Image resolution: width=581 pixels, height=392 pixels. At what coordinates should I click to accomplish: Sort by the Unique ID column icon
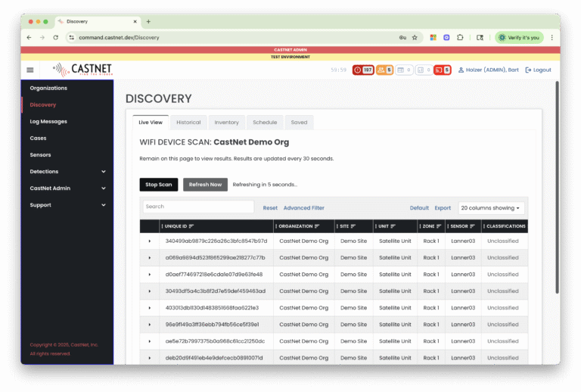pyautogui.click(x=191, y=226)
